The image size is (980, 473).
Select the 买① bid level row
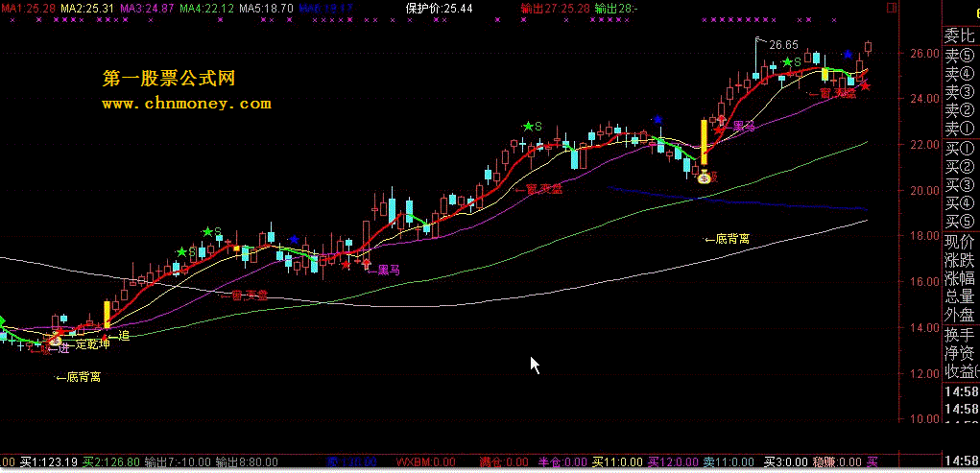pyautogui.click(x=960, y=148)
